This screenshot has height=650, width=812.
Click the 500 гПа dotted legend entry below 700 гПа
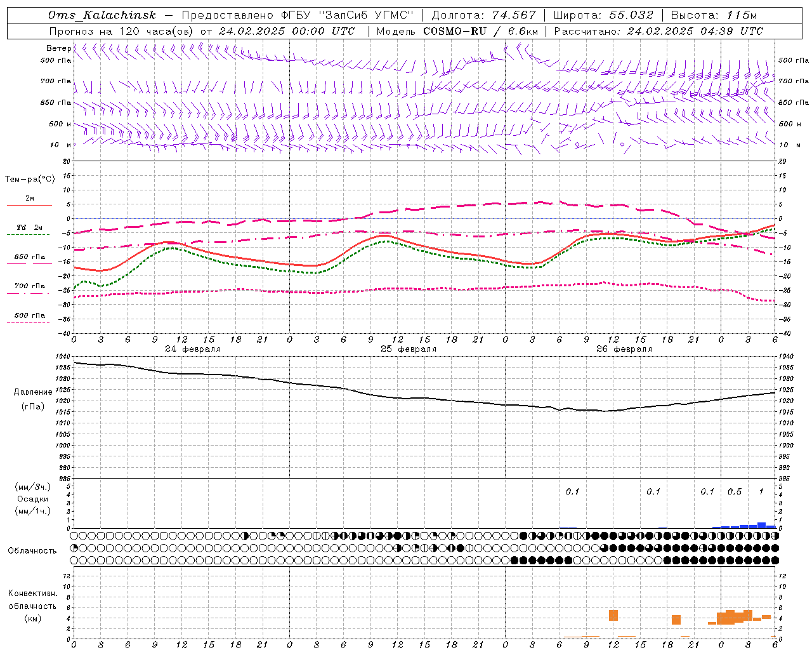[29, 315]
